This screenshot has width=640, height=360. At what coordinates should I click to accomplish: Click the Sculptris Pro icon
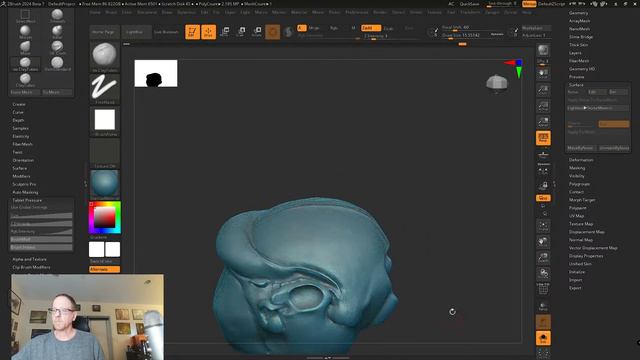click(288, 32)
